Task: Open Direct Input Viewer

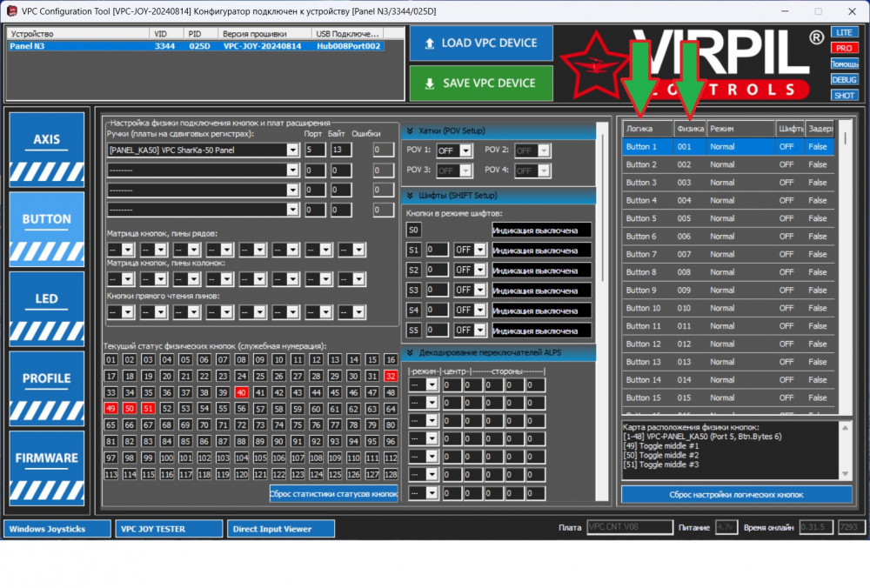Action: pos(281,529)
